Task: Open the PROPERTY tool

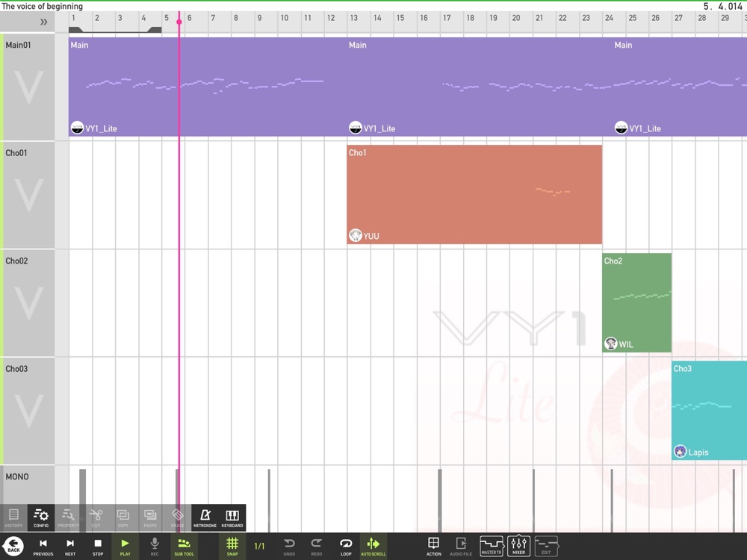Action: click(68, 517)
